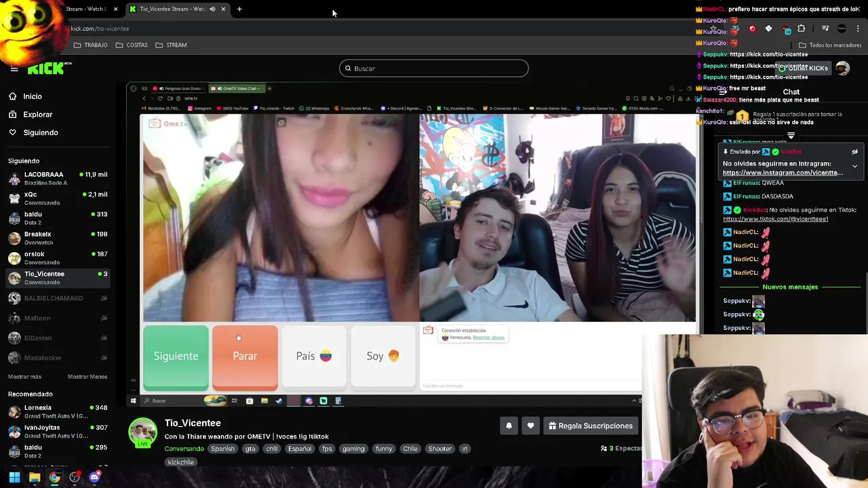
Task: Expand list with Mostrar más
Action: 24,377
